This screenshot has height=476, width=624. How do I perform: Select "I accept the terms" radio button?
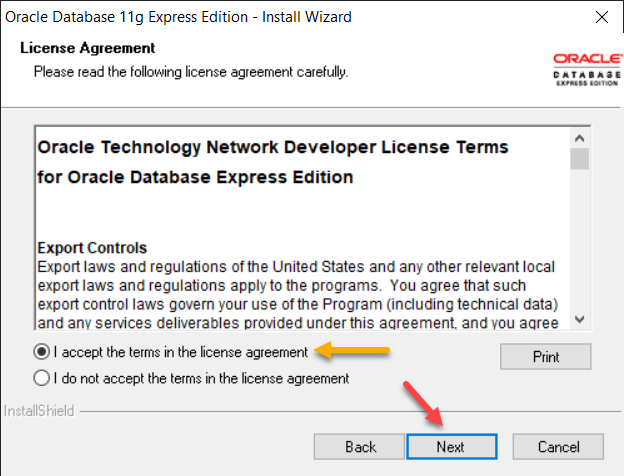(x=42, y=352)
